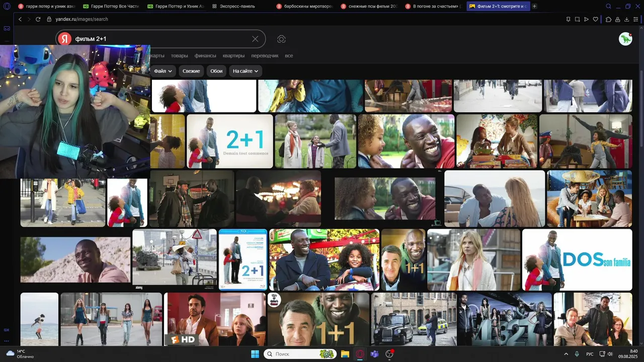Open the Windows Start menu

click(255, 354)
